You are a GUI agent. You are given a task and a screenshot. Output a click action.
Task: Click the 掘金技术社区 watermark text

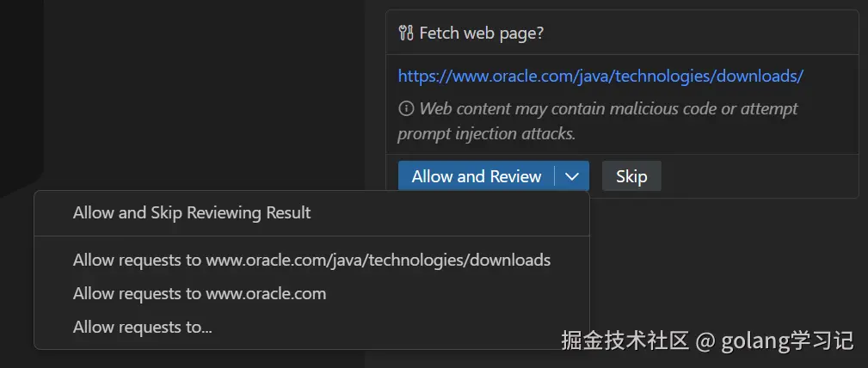[625, 341]
